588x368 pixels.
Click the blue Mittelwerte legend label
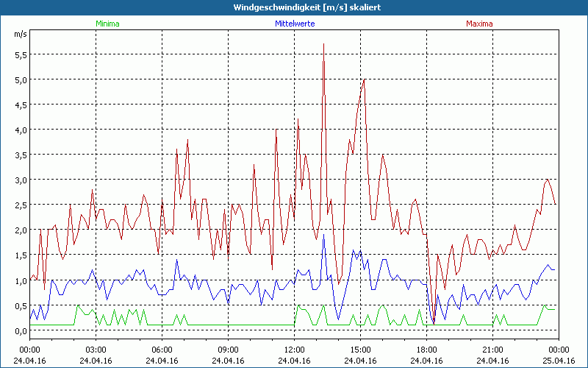tap(294, 24)
